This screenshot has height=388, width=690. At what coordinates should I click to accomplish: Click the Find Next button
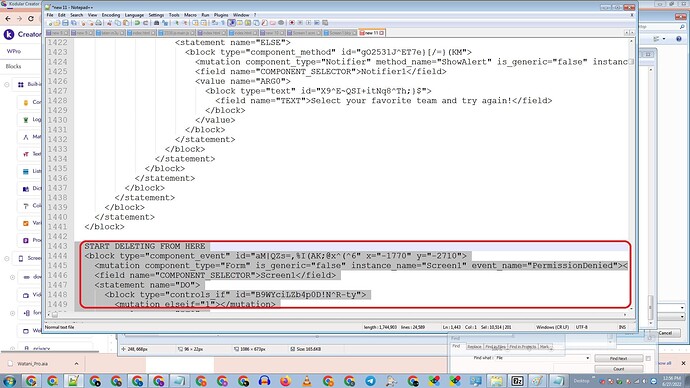coord(618,359)
